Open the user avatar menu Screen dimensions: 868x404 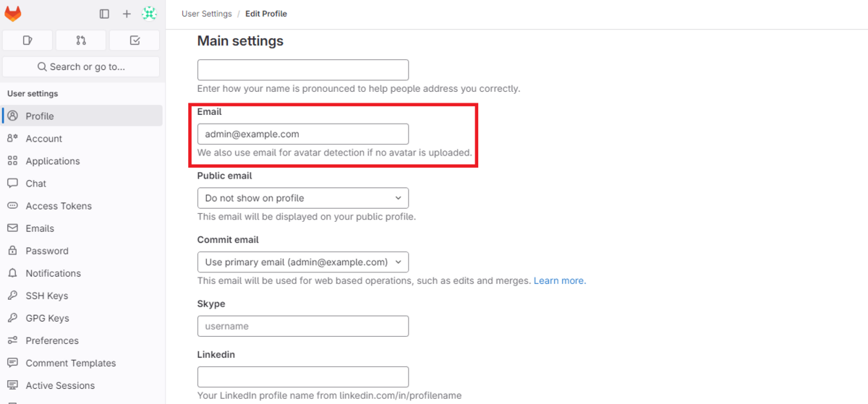coord(149,14)
